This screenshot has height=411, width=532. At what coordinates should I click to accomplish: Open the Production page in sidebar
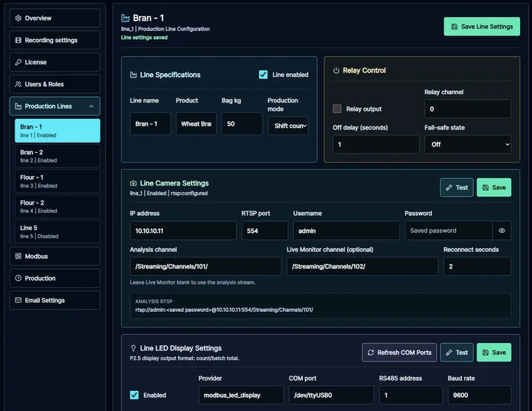55,278
